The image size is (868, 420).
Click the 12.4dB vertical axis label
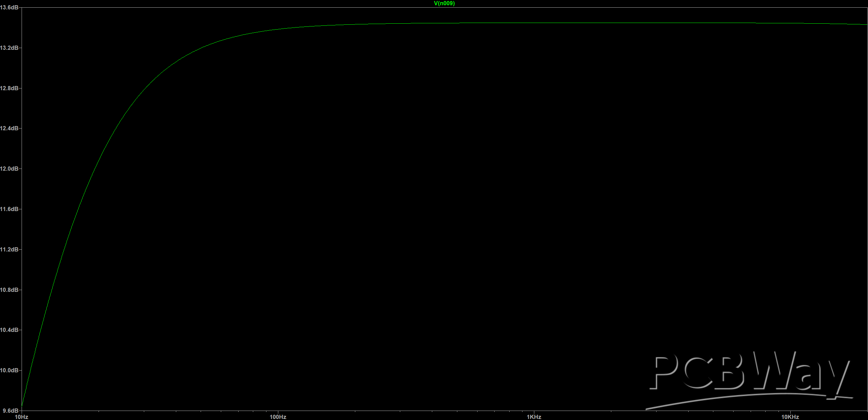click(x=9, y=128)
